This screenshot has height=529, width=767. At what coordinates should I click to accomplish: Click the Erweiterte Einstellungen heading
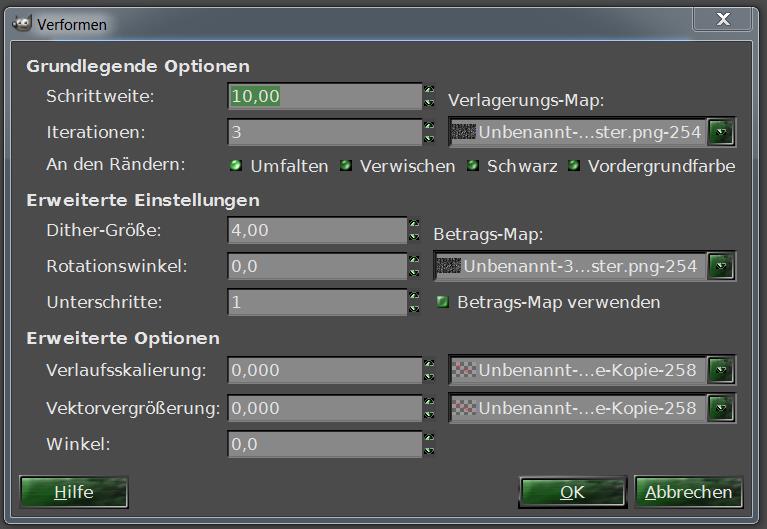143,200
